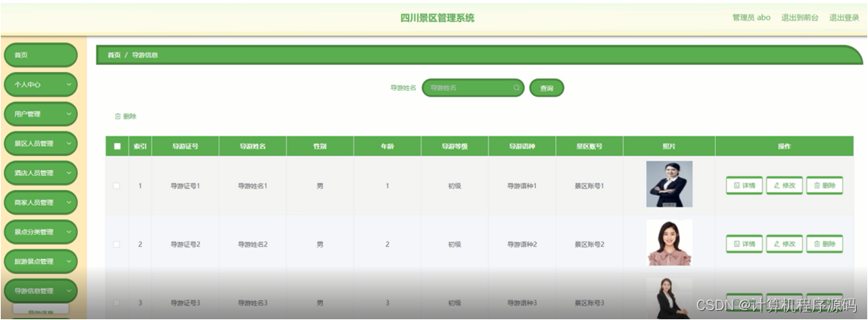Click the 删除 batch delete button above table
This screenshot has height=320, width=868.
coord(126,117)
